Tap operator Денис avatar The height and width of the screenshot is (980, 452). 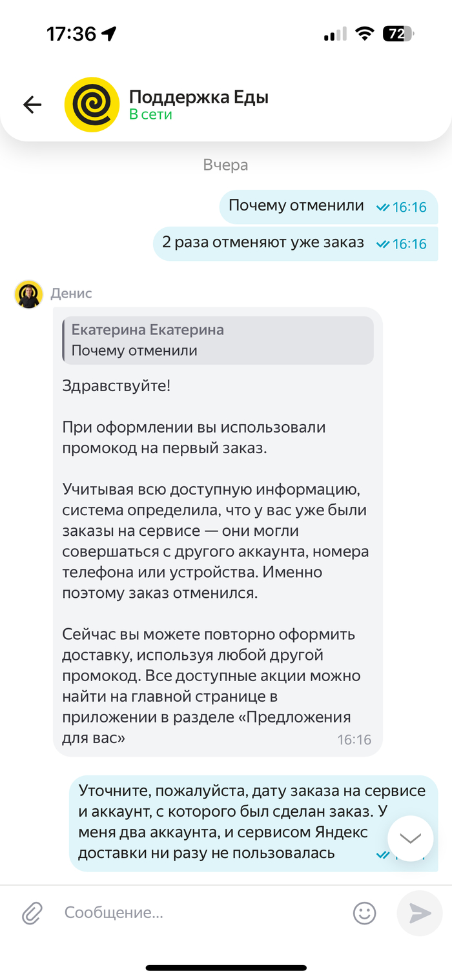(x=28, y=294)
